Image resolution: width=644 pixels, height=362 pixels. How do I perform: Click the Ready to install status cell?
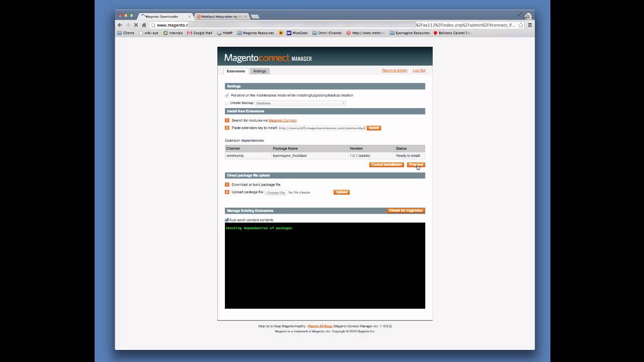410,155
